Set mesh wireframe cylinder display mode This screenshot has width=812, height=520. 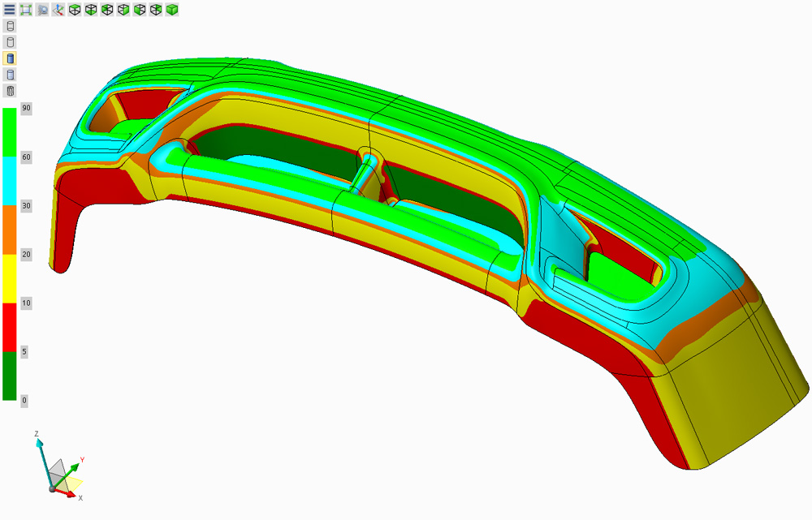[x=9, y=91]
